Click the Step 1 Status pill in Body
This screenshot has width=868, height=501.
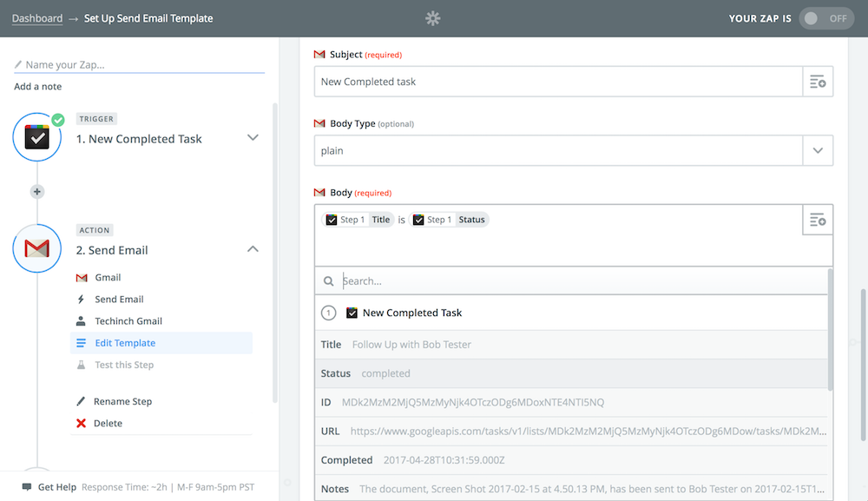pyautogui.click(x=449, y=220)
